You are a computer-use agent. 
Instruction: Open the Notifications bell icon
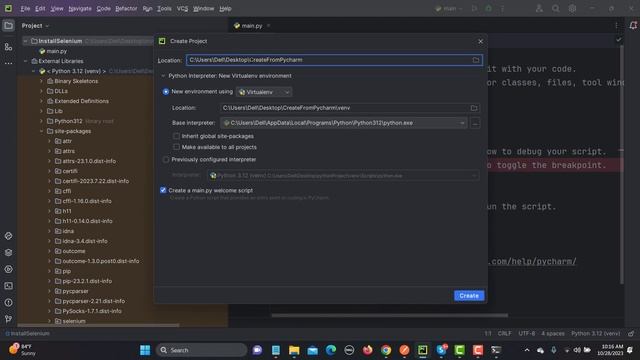pos(633,26)
